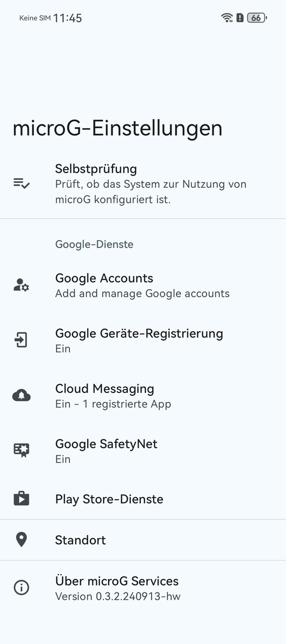Screen dimensions: 286x644
Task: Open Google Accounts settings
Action: pyautogui.click(x=143, y=285)
